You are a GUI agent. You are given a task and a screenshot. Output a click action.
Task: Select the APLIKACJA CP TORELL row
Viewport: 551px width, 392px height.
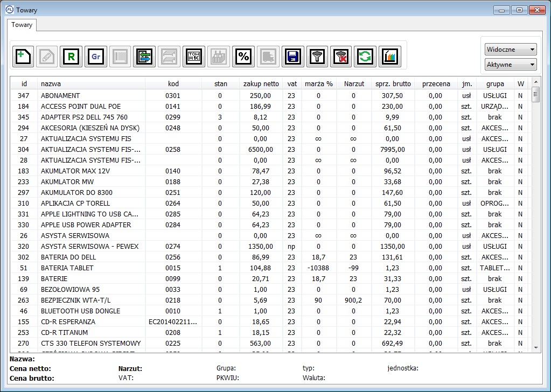click(x=270, y=204)
